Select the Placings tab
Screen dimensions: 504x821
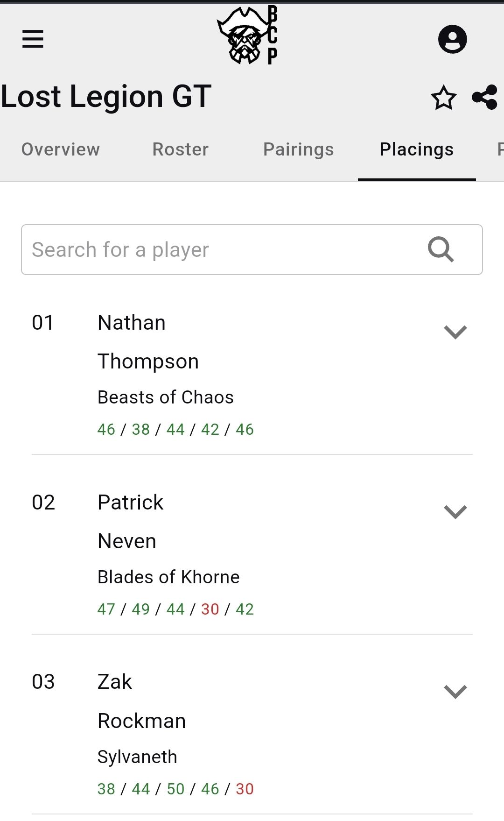417,149
